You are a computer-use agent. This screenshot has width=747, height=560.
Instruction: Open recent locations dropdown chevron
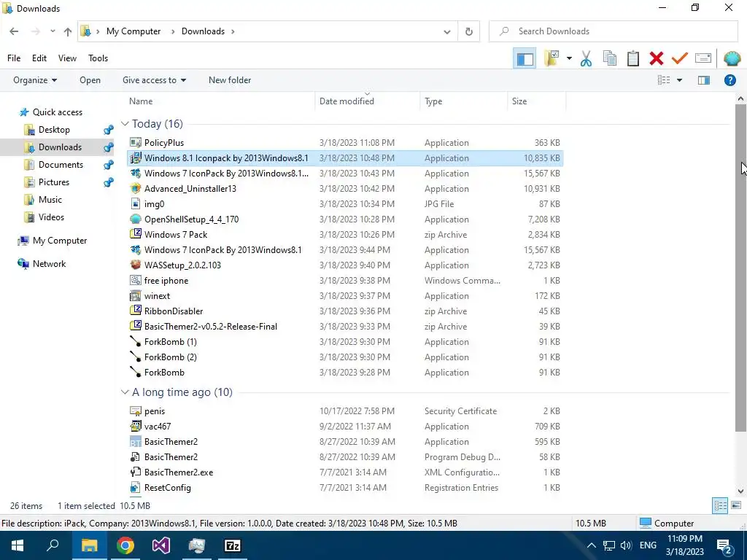(x=53, y=31)
